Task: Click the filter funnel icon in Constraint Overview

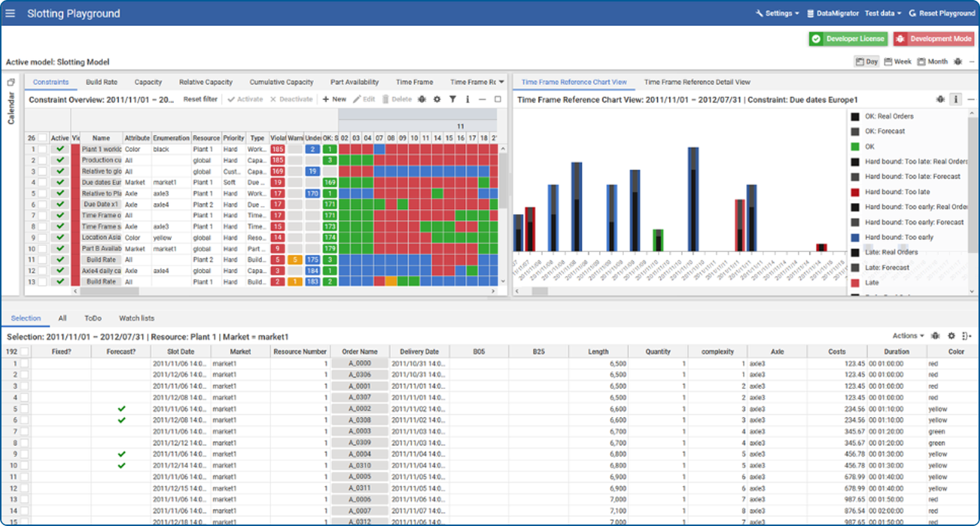Action: 452,99
